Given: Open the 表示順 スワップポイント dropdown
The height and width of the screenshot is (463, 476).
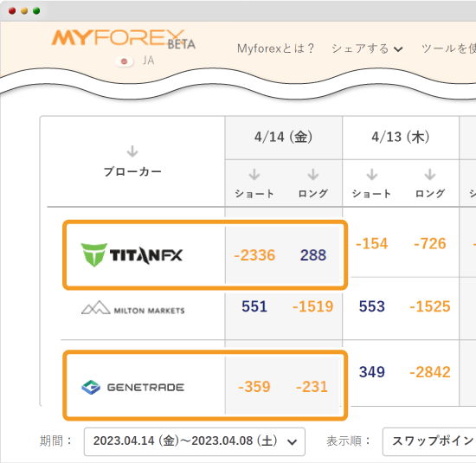Looking at the screenshot, I should click(429, 441).
